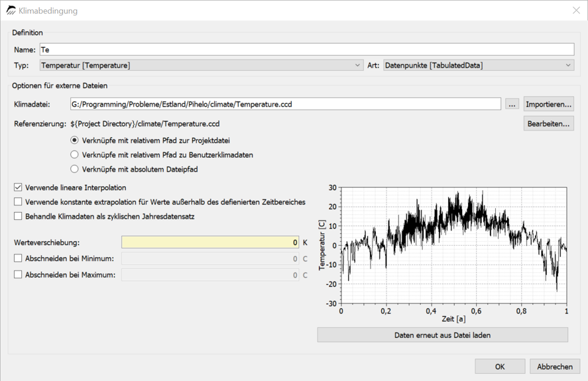Click into the Name field containing 'Te'
588x381 pixels.
[x=307, y=50]
